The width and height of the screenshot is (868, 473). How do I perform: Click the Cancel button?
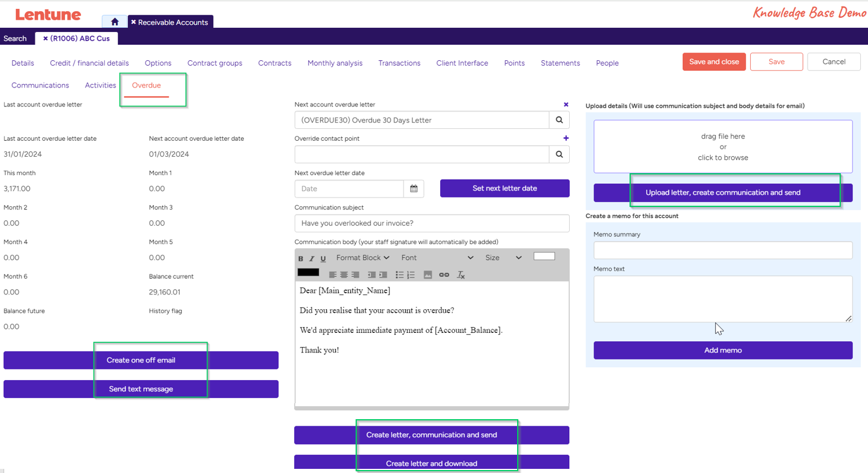coord(834,61)
